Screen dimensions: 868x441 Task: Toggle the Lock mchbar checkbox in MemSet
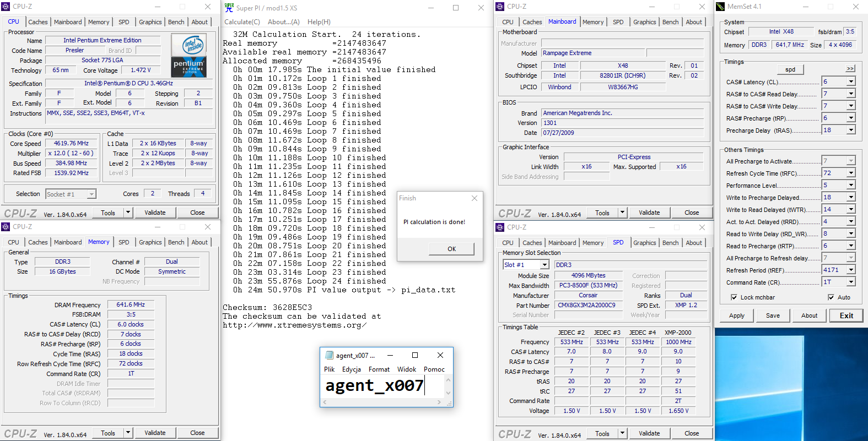pyautogui.click(x=734, y=297)
